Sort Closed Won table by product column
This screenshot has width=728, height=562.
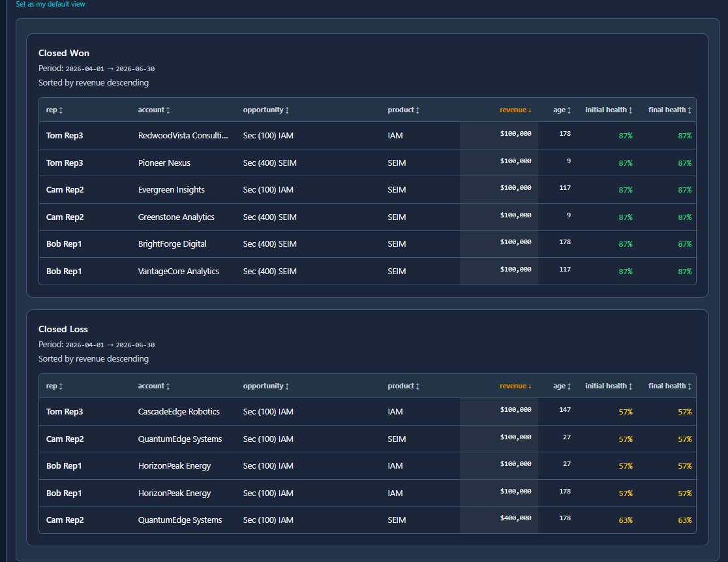point(403,110)
